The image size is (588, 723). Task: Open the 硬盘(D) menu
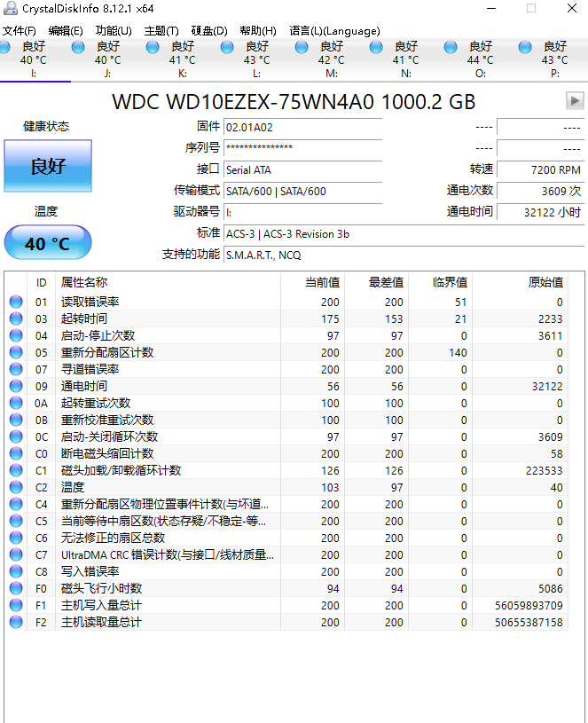tap(209, 31)
